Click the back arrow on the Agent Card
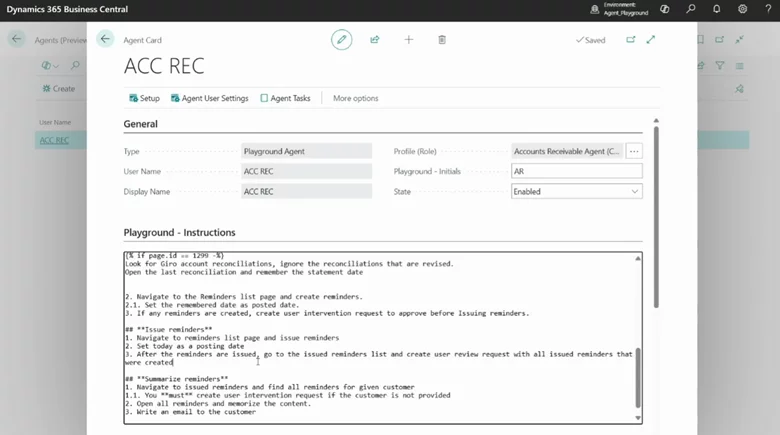Screen dimensions: 780x435 [106, 40]
